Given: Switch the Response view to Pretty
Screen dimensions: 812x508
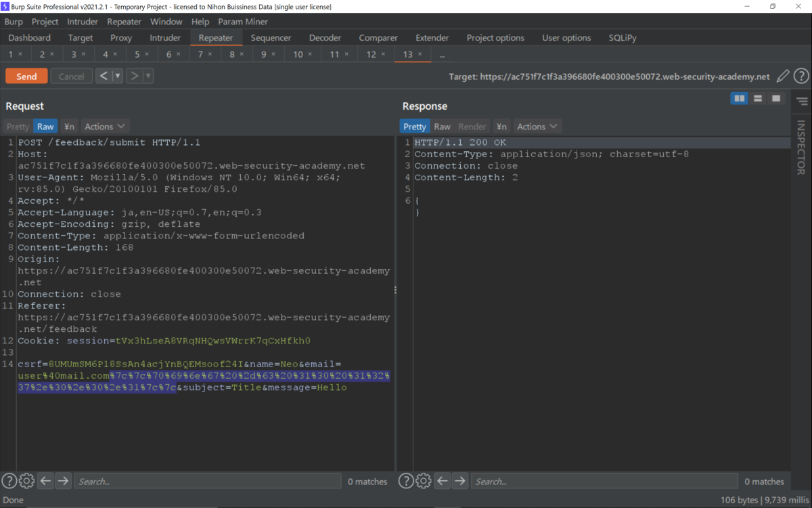Looking at the screenshot, I should coord(415,126).
